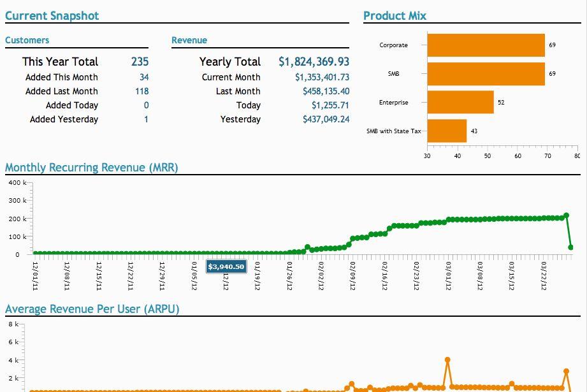The height and width of the screenshot is (392, 587).
Task: Select the Added This Month value 34
Action: [x=144, y=77]
